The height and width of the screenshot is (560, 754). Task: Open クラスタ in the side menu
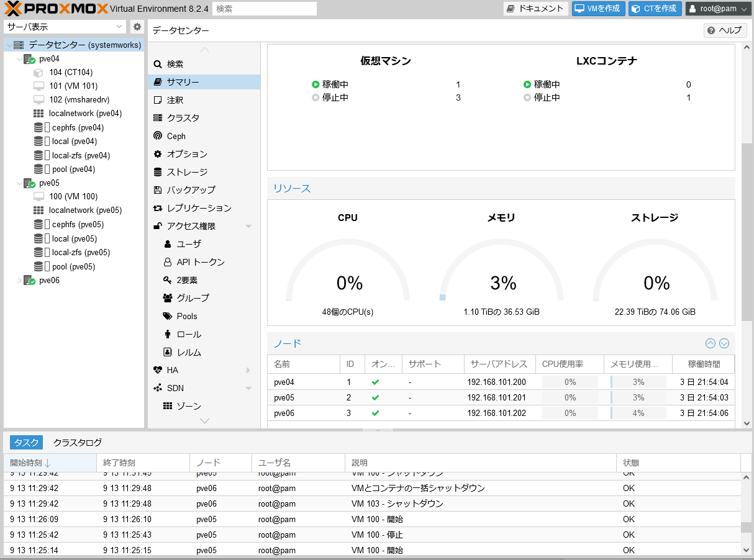pyautogui.click(x=204, y=118)
